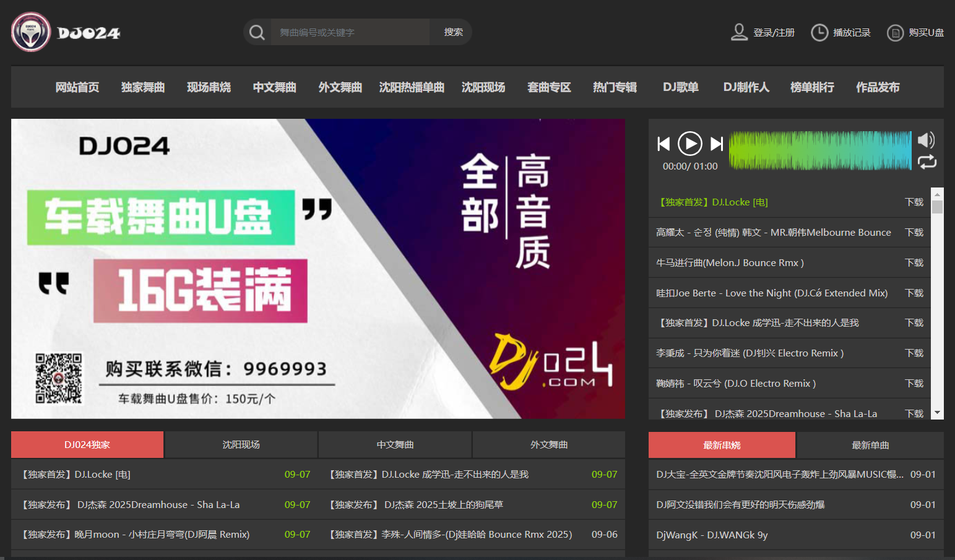The height and width of the screenshot is (560, 955).
Task: Download 叹云兮 track
Action: click(x=914, y=384)
